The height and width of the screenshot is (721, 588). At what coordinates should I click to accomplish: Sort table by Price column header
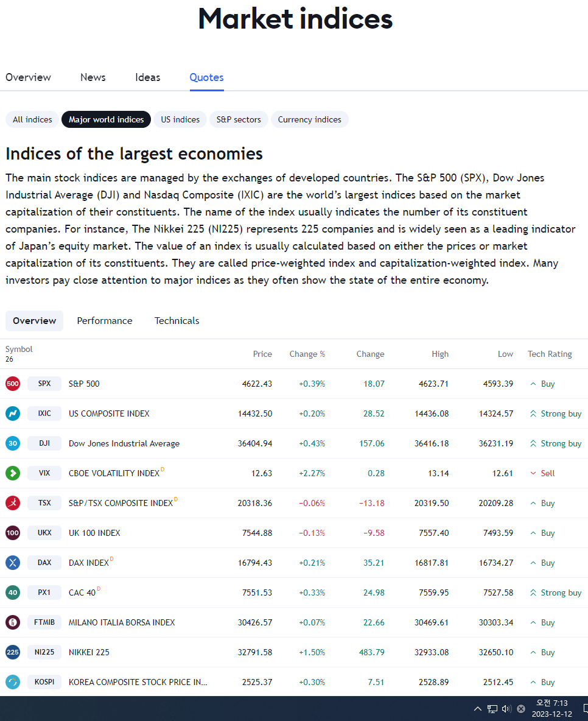(x=262, y=354)
